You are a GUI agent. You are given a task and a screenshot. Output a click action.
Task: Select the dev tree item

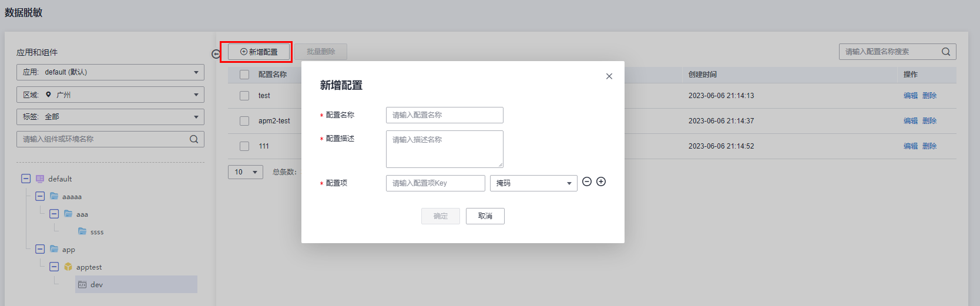[136, 284]
